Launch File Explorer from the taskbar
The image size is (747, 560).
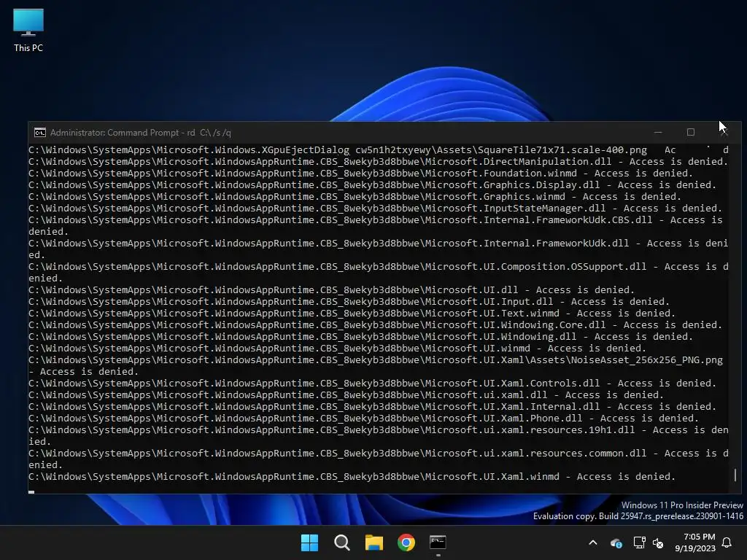coord(374,542)
